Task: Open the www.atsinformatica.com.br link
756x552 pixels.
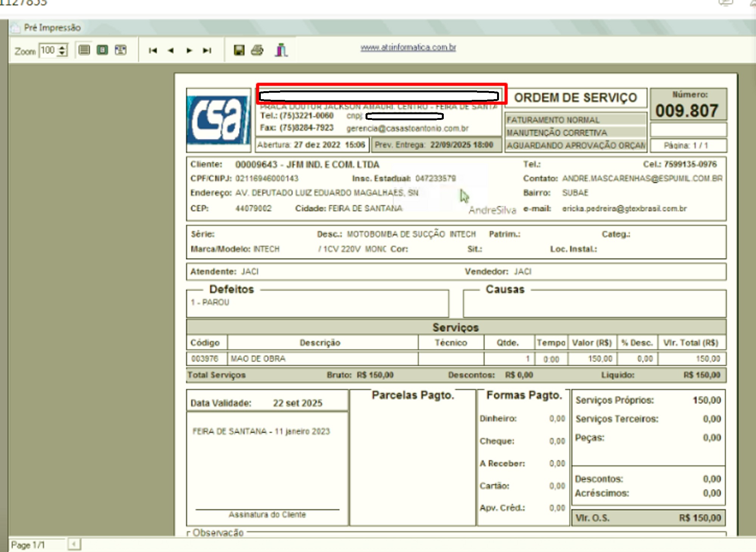Action: pyautogui.click(x=408, y=47)
